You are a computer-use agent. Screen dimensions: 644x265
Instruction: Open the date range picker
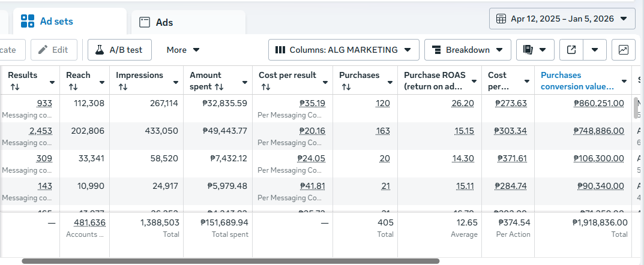pyautogui.click(x=562, y=19)
